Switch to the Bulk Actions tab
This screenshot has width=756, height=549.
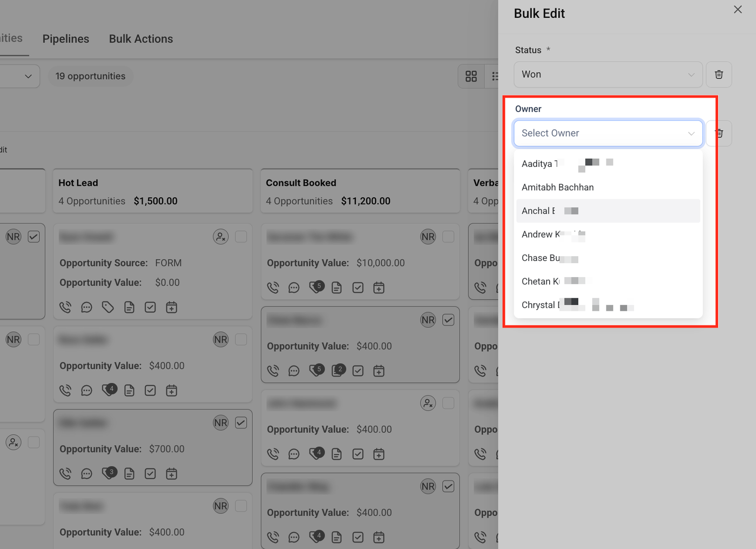pyautogui.click(x=141, y=39)
